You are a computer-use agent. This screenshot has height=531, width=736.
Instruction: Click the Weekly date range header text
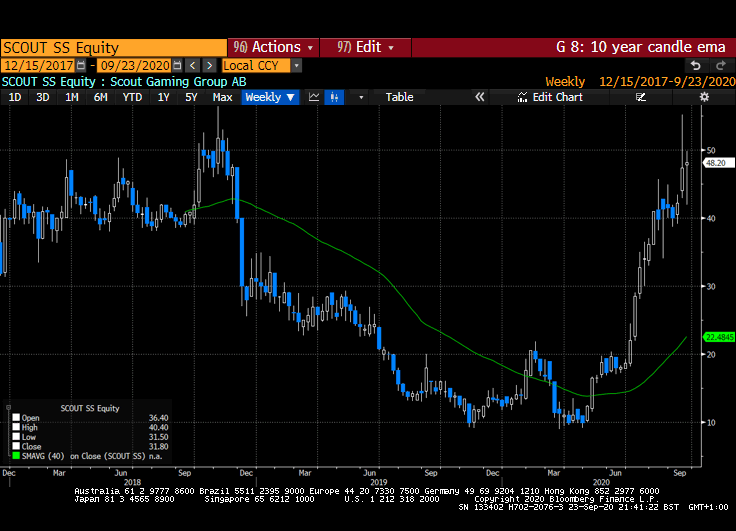pos(640,82)
